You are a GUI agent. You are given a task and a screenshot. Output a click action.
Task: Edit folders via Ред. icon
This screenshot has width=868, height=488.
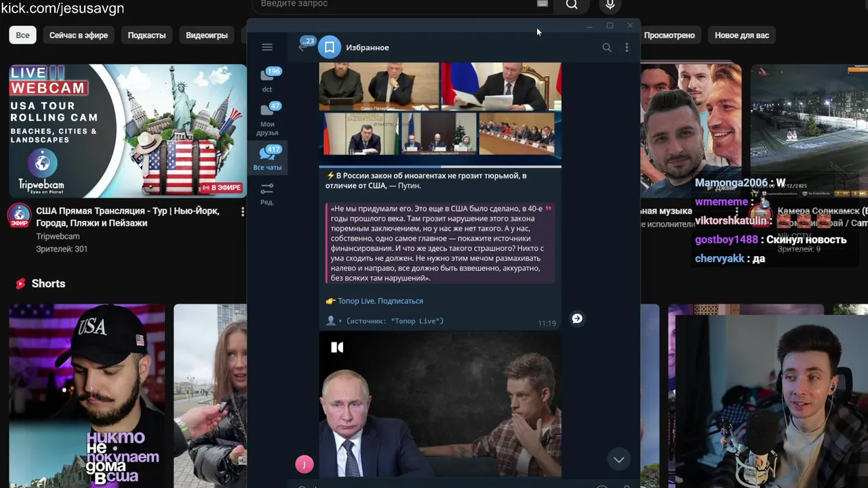(267, 193)
